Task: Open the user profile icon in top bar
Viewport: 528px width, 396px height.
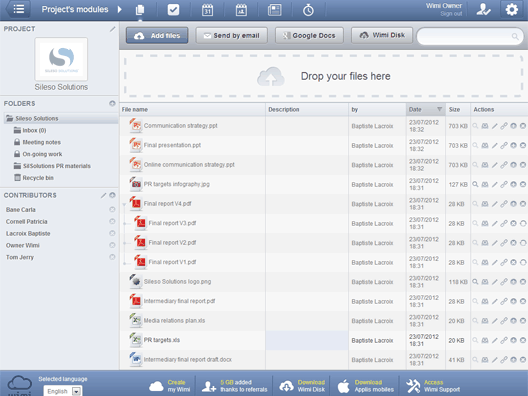Action: click(483, 9)
